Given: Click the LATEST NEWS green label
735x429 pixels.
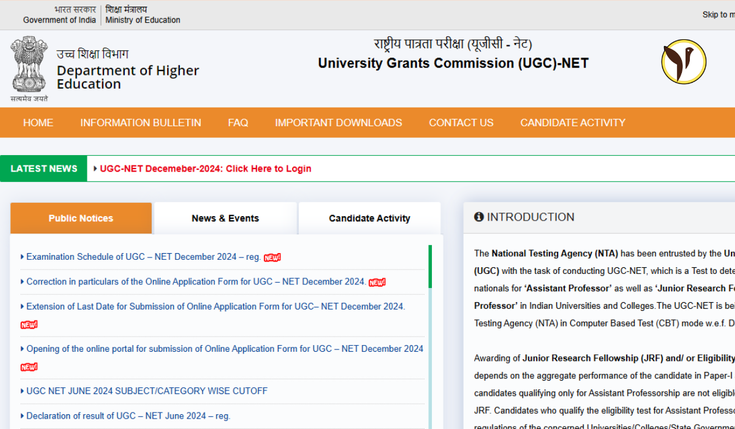Looking at the screenshot, I should pos(44,169).
